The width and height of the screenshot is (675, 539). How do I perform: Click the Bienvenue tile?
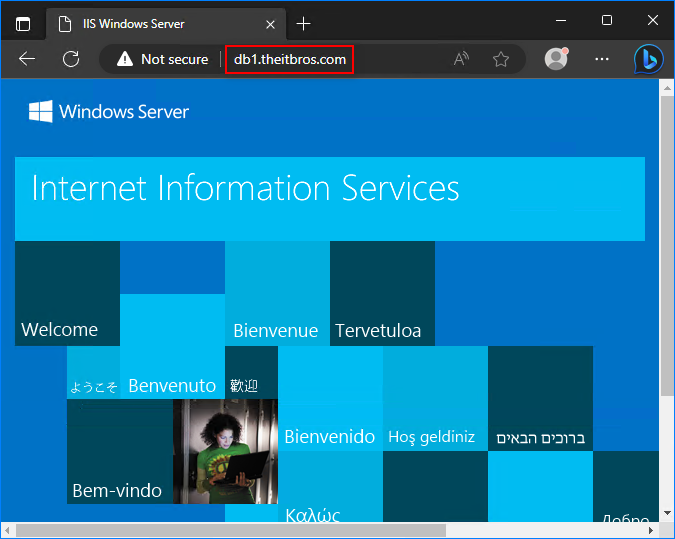(277, 293)
